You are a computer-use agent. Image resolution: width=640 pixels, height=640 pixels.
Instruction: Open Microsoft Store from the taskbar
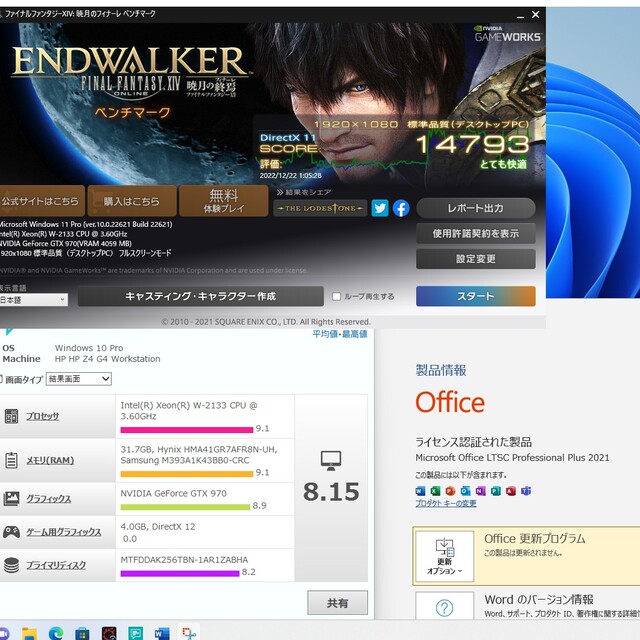[82, 633]
